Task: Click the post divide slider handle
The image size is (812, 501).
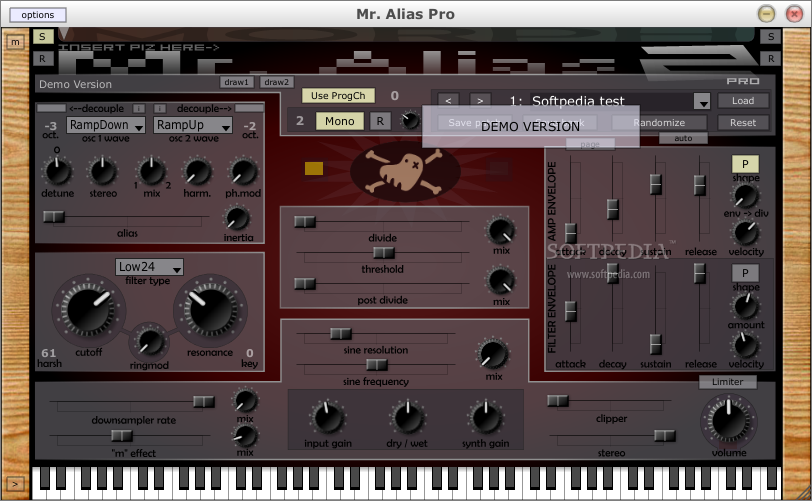Action: pos(304,283)
